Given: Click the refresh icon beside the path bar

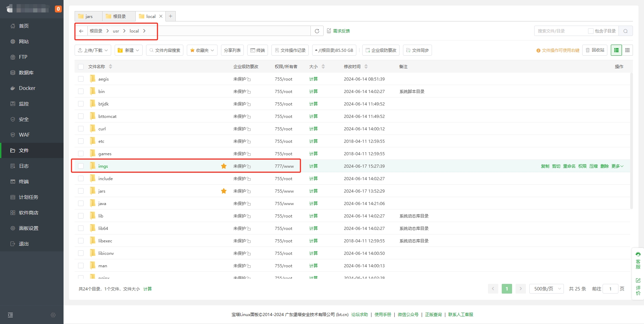Looking at the screenshot, I should pos(317,31).
